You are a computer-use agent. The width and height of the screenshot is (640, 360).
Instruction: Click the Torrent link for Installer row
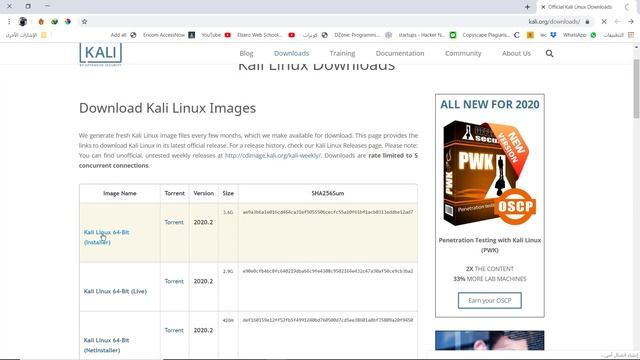(x=174, y=222)
